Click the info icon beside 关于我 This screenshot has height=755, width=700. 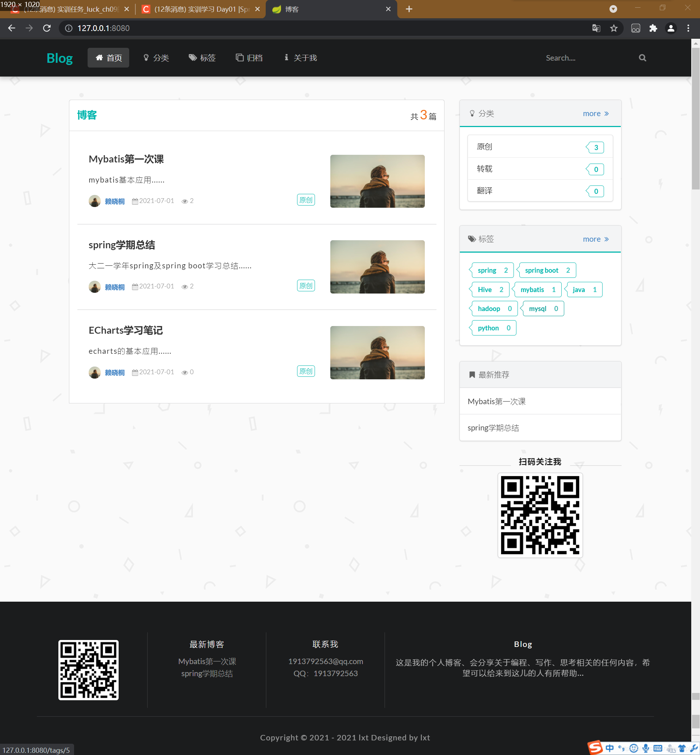[x=286, y=58]
